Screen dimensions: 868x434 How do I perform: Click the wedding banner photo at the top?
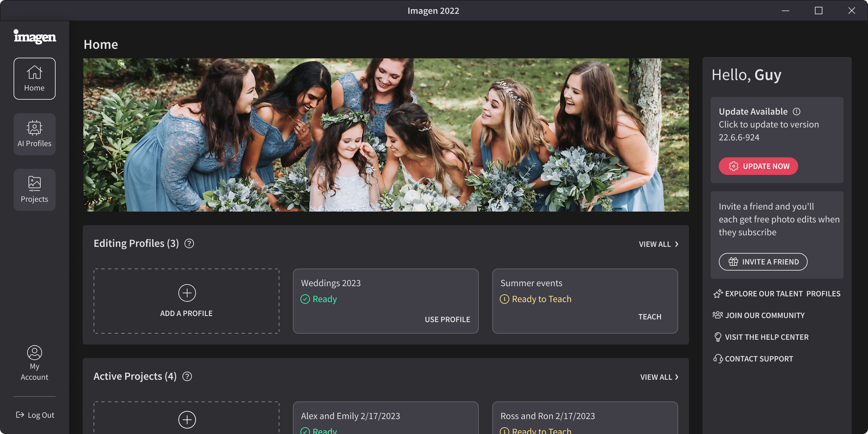(x=386, y=134)
